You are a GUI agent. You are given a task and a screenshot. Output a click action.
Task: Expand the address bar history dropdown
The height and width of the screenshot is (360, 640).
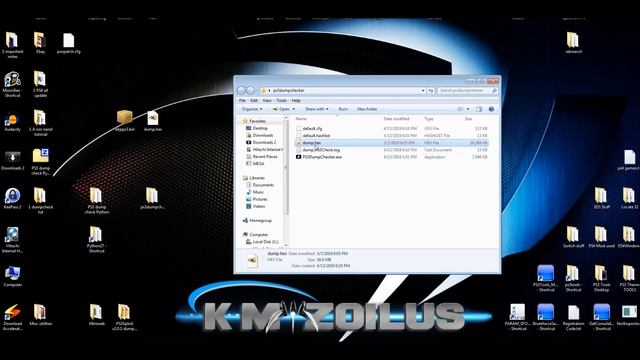coord(423,90)
